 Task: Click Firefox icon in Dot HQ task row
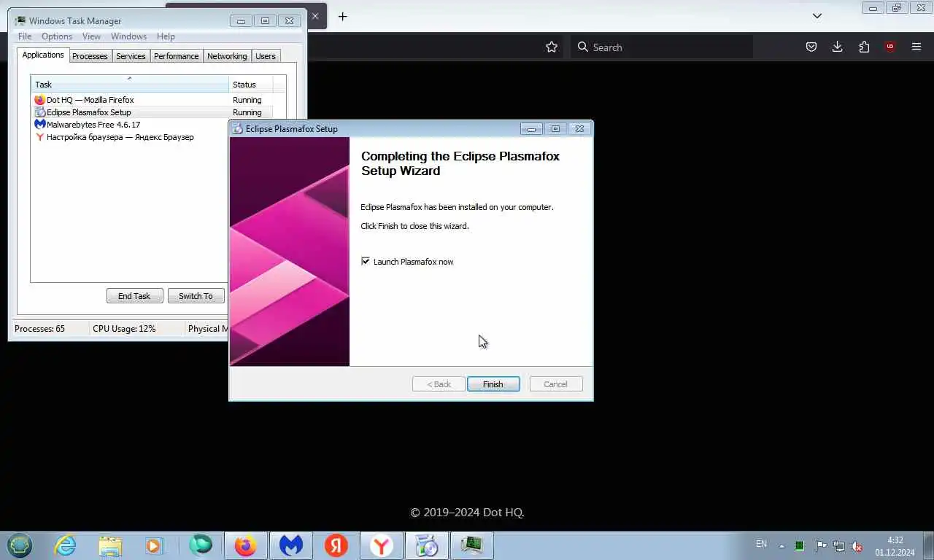coord(40,100)
